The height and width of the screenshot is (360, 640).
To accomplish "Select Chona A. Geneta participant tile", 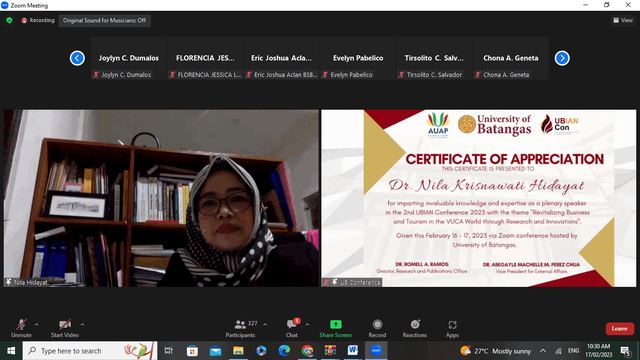I will 511,58.
